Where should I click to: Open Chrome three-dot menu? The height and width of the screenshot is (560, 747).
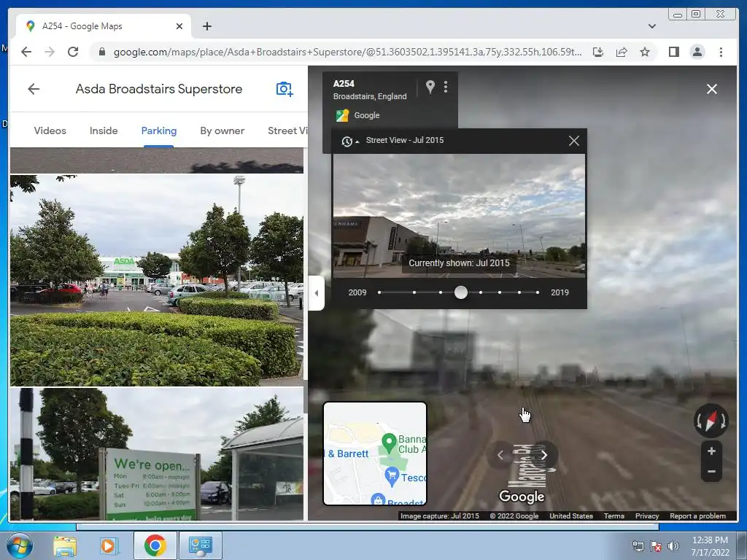point(721,52)
